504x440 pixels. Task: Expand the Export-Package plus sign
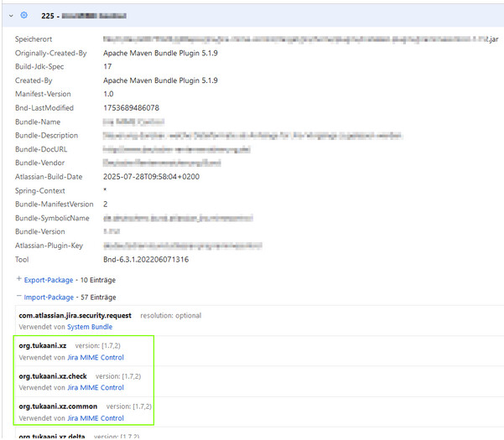click(19, 279)
